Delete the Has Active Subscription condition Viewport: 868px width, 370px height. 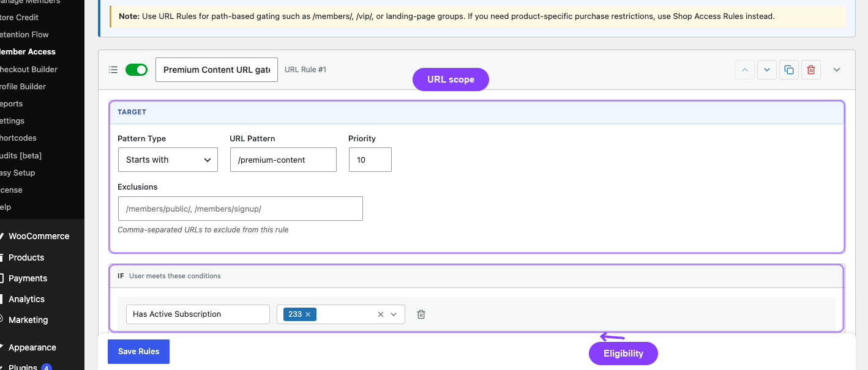pos(421,314)
